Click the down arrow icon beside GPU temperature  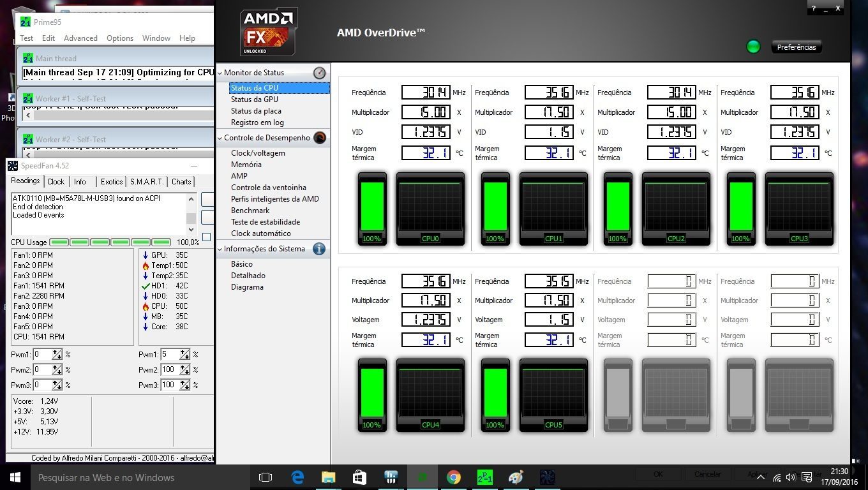[x=146, y=255]
